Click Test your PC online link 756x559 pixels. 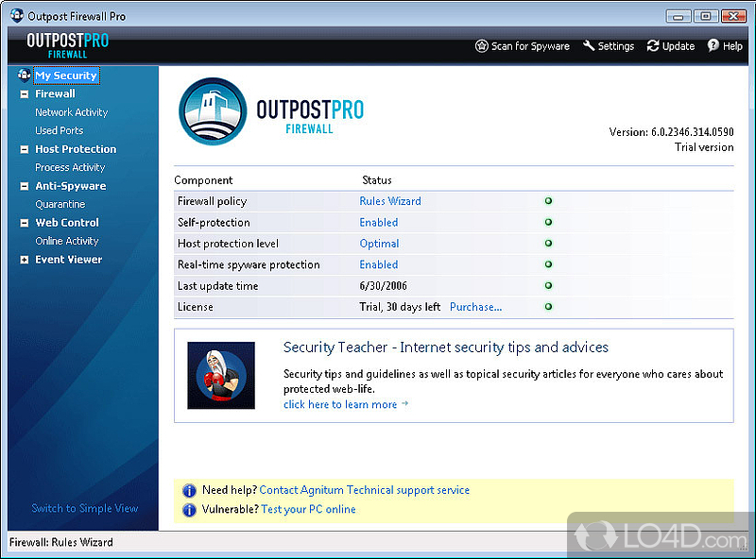[308, 509]
